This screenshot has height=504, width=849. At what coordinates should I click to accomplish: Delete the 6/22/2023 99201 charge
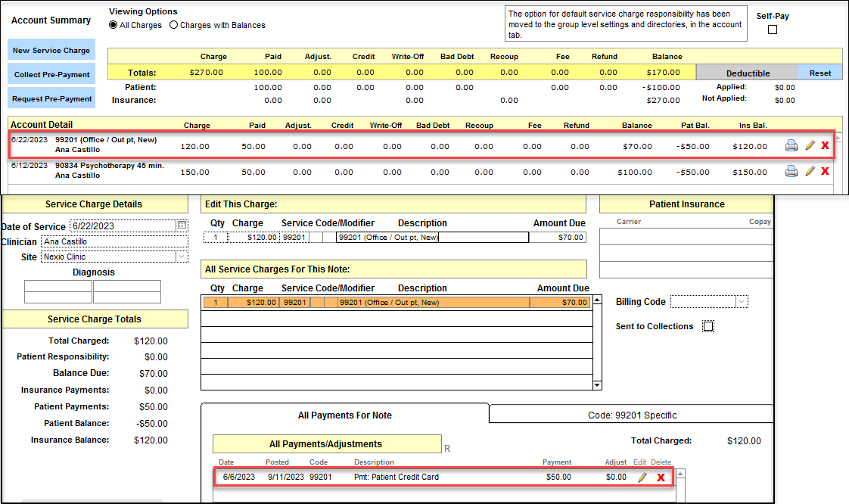(x=825, y=146)
